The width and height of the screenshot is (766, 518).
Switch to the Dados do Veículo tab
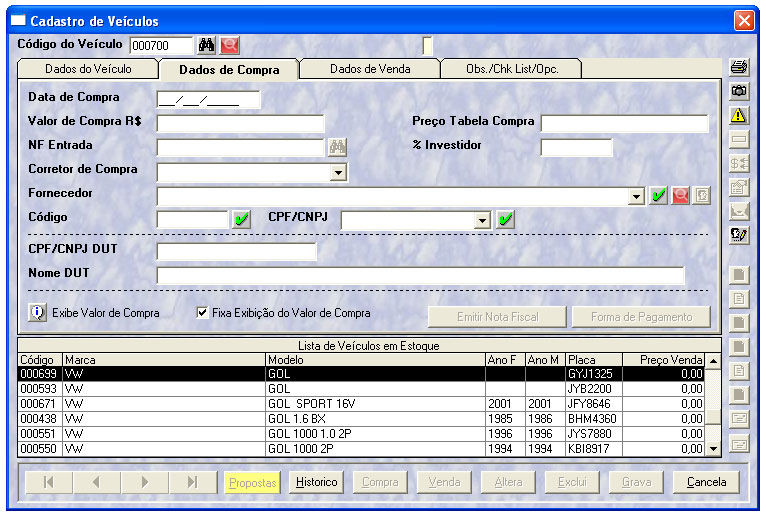[x=88, y=69]
